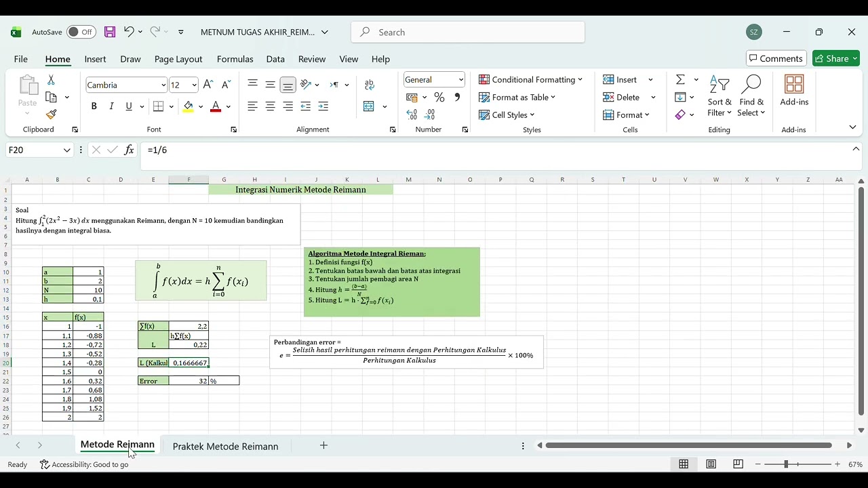Open the font name Cambria dropdown
This screenshot has height=488, width=868.
click(x=163, y=85)
